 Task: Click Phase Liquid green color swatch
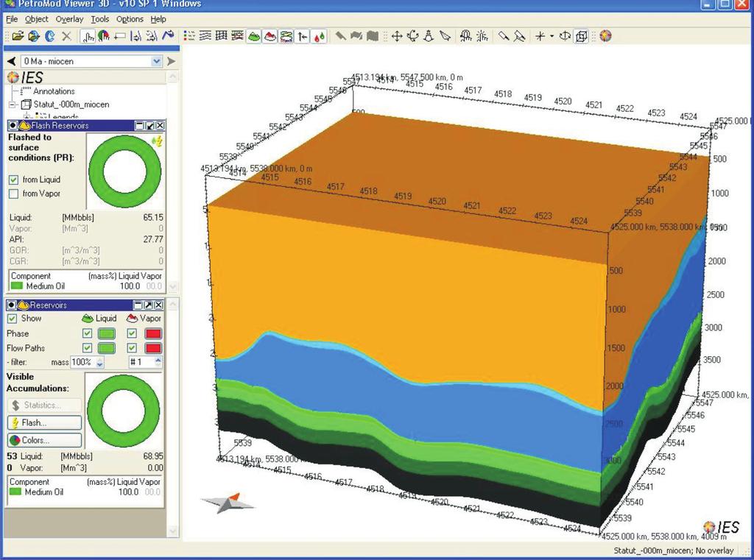(107, 333)
